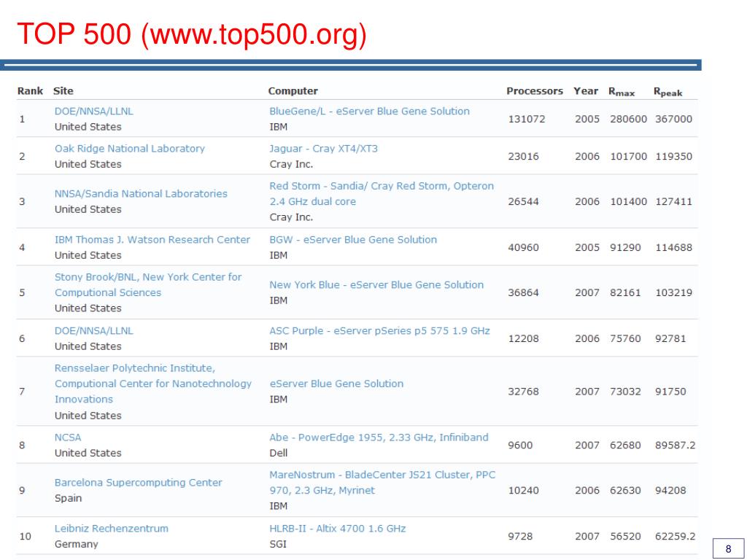
Task: Select Rmax value 91290
Action: click(625, 248)
